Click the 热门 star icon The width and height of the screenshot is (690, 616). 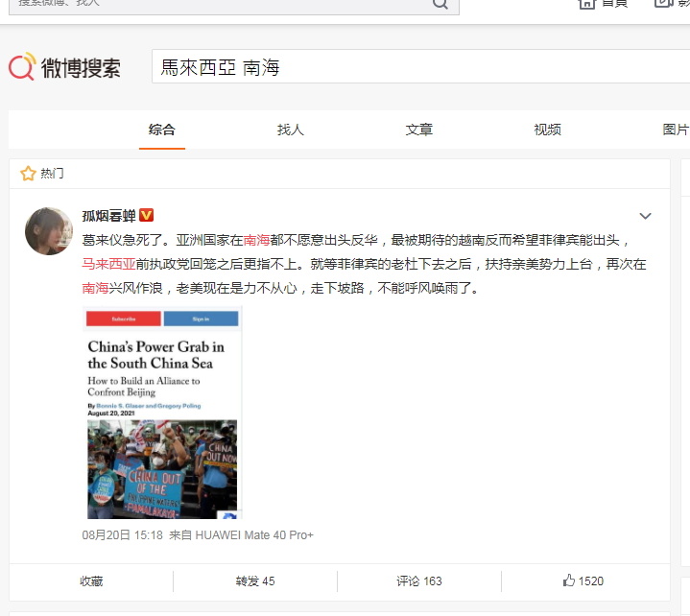28,174
